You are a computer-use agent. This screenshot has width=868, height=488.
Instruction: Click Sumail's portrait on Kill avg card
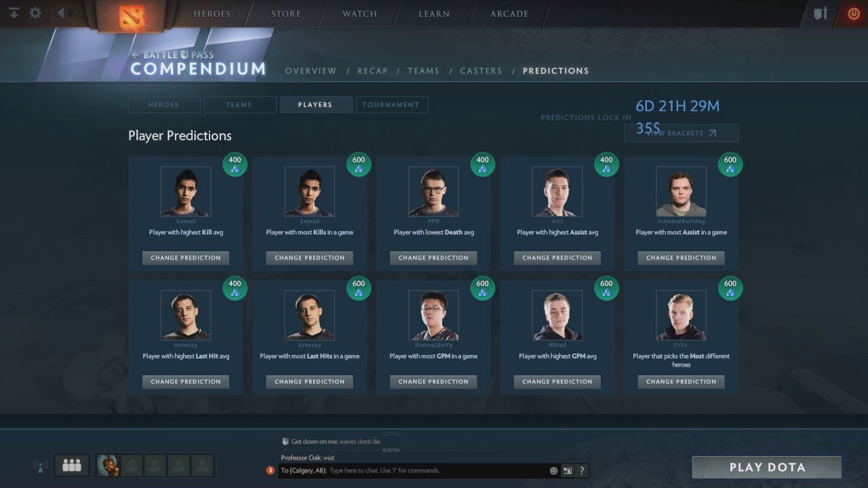pos(186,192)
